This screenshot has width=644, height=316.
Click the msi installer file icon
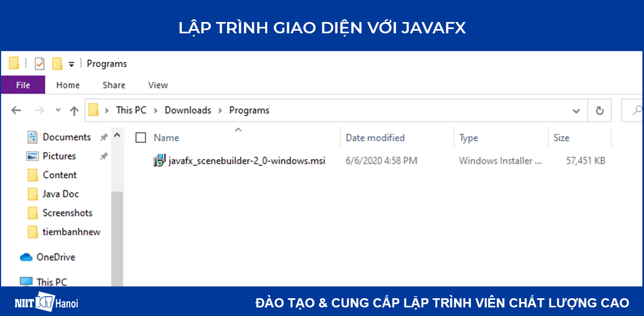tap(159, 160)
